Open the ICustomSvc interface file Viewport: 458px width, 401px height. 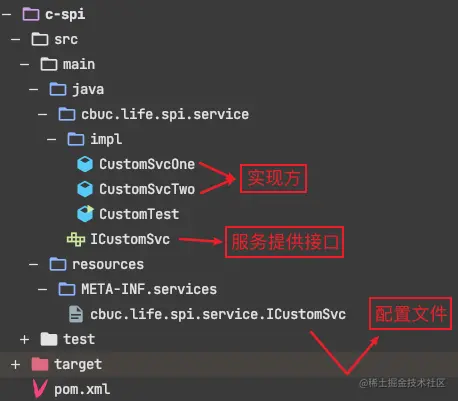pos(130,239)
